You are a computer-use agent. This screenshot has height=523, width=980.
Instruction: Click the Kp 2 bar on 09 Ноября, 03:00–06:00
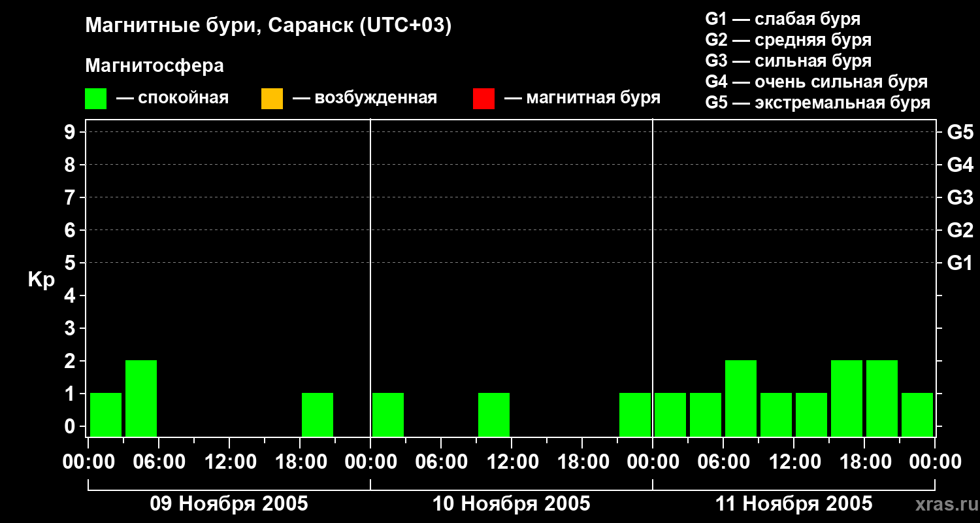click(x=141, y=398)
